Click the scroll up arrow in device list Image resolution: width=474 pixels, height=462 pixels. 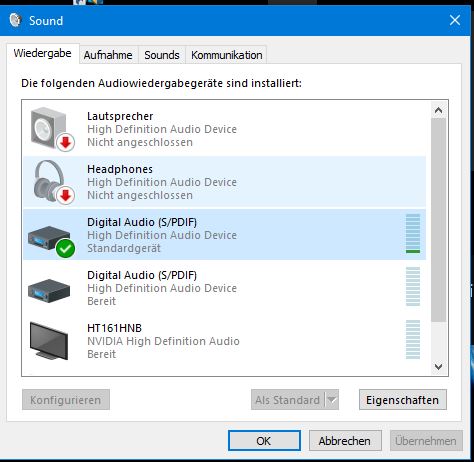[x=439, y=110]
